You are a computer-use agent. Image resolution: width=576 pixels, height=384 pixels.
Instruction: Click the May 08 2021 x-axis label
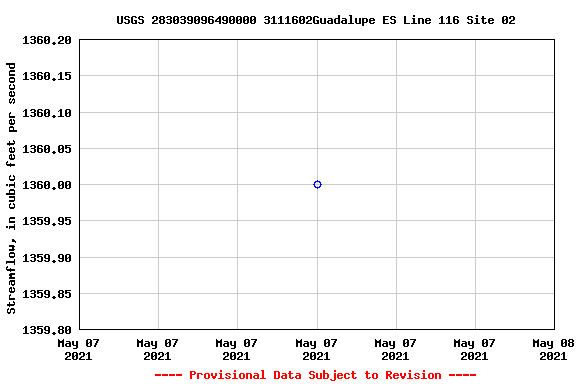tap(553, 349)
